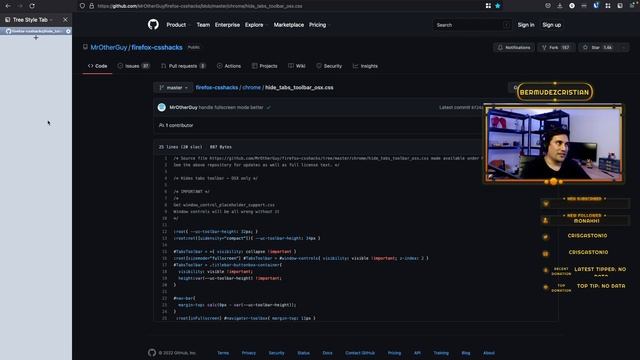Focus the GitHub Search field
The image size is (640, 360).
click(471, 25)
